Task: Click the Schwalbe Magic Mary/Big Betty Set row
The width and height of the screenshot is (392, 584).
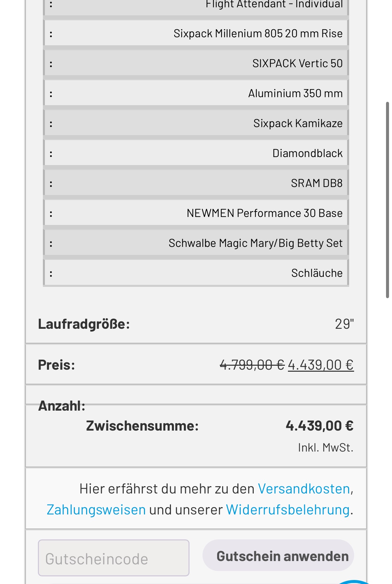Action: click(x=196, y=243)
